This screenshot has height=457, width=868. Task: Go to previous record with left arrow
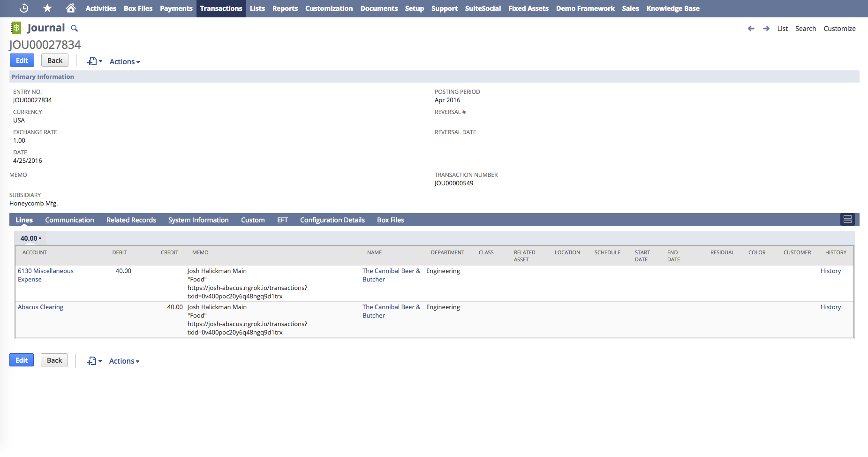(x=751, y=29)
